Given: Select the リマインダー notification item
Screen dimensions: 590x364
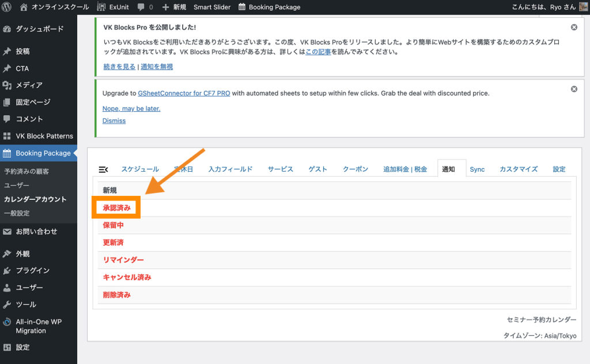Looking at the screenshot, I should click(123, 260).
